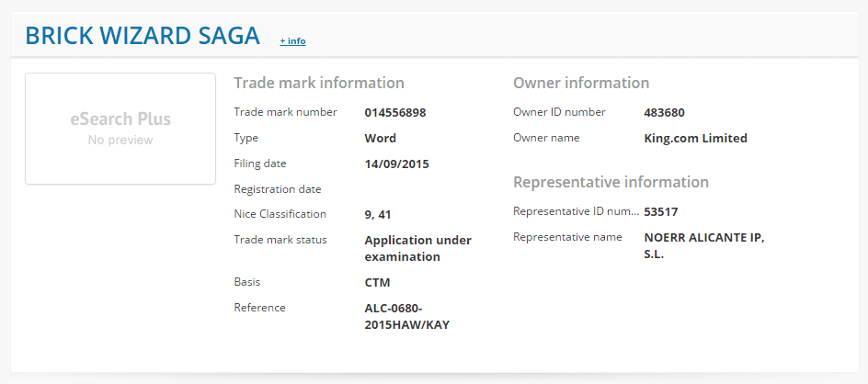
Task: Click the 'Trade mark information' heading
Action: (319, 83)
